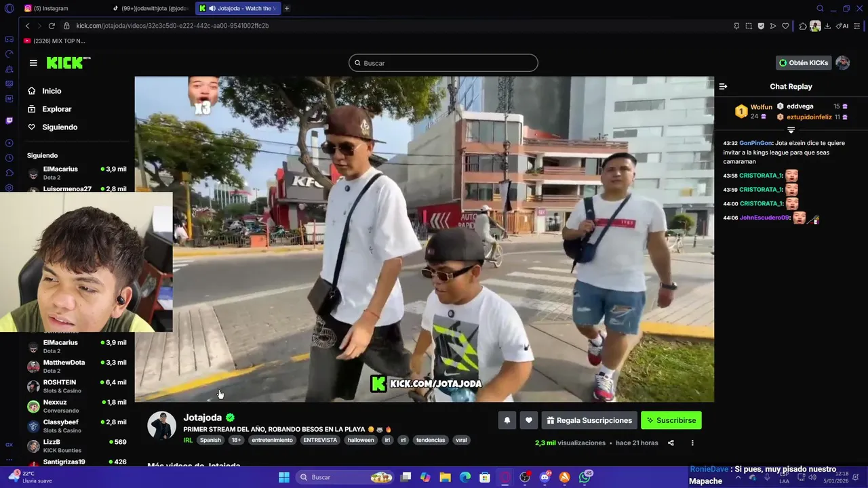Open Wolfun's profile in leaderboard
868x488 pixels.
761,107
